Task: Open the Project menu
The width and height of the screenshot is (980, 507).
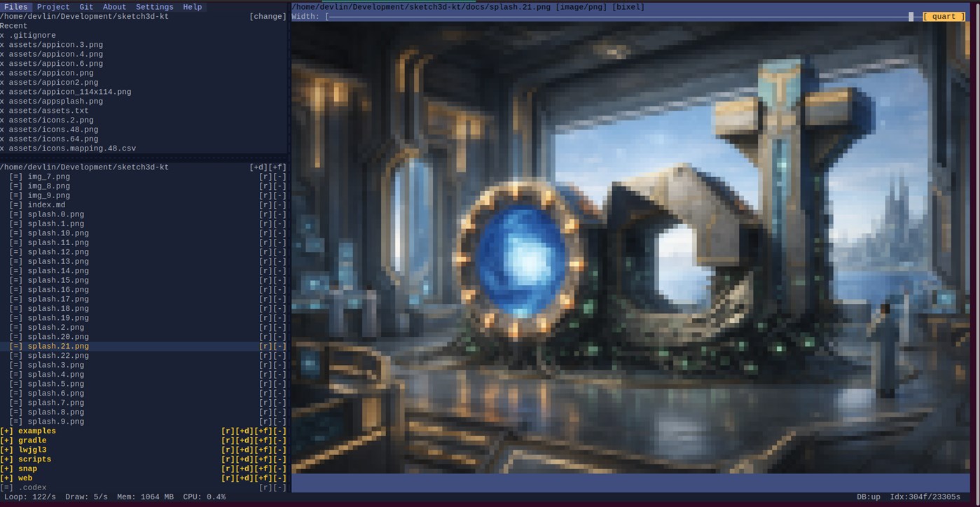Action: pos(53,7)
